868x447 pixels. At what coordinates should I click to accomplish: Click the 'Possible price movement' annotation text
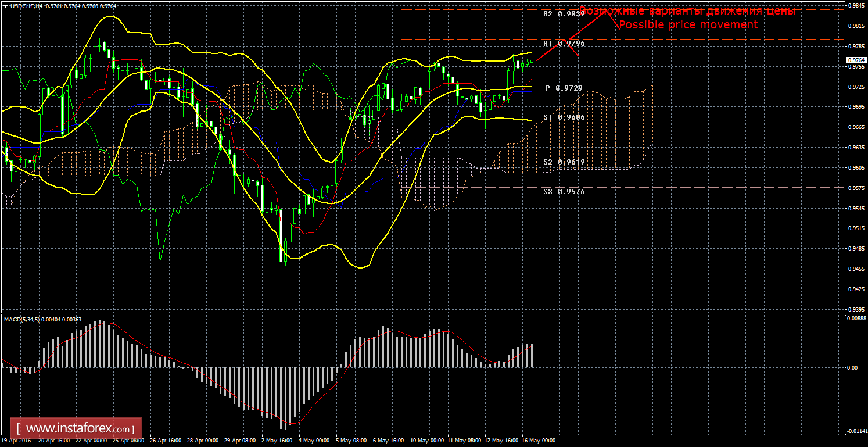(688, 25)
